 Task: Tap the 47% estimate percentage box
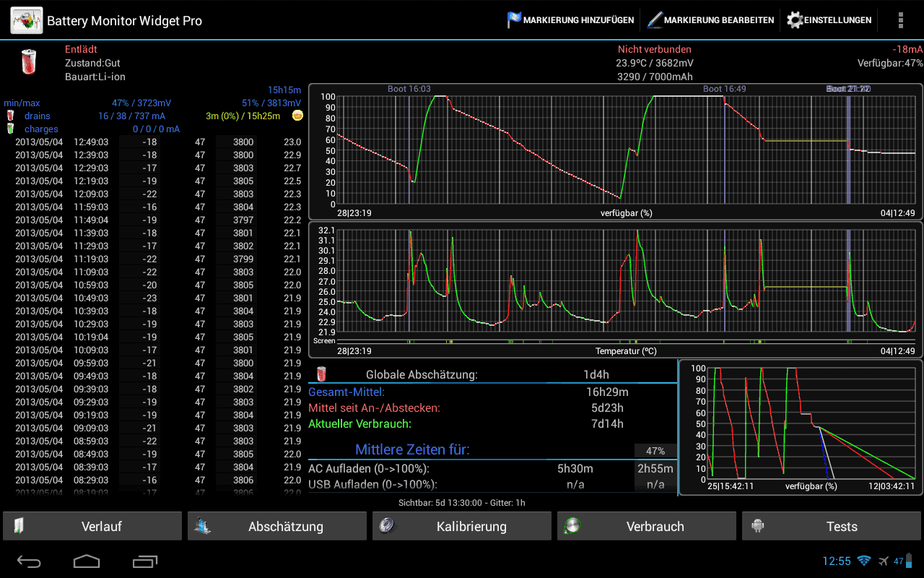(655, 451)
